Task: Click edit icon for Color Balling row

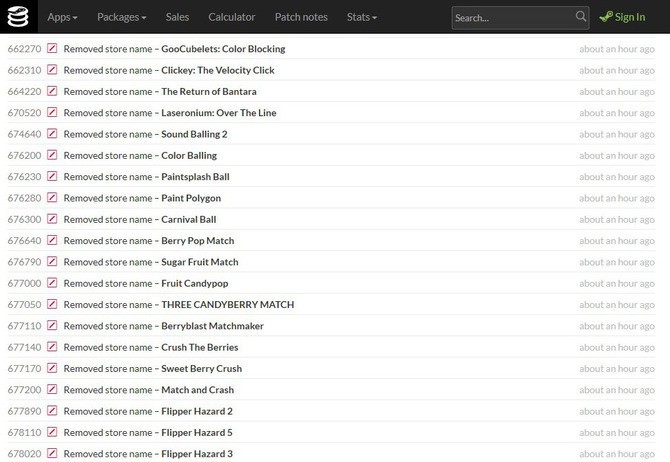Action: tap(52, 155)
